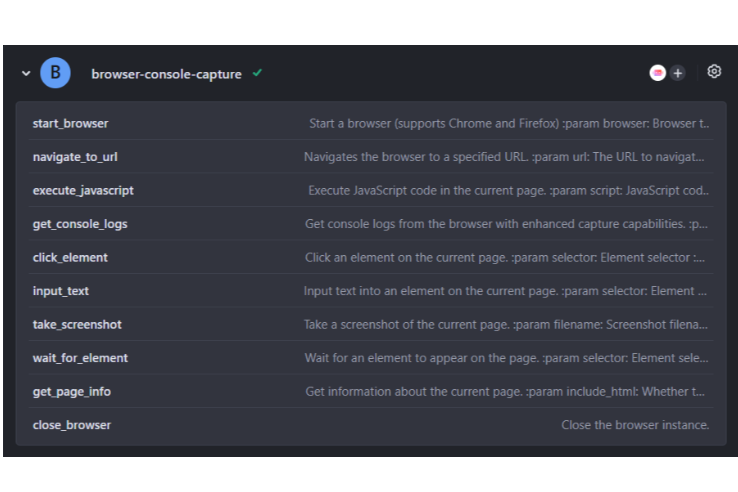Click the 'Close the browser instance.' description
Screen dimensions: 738x492
click(635, 425)
